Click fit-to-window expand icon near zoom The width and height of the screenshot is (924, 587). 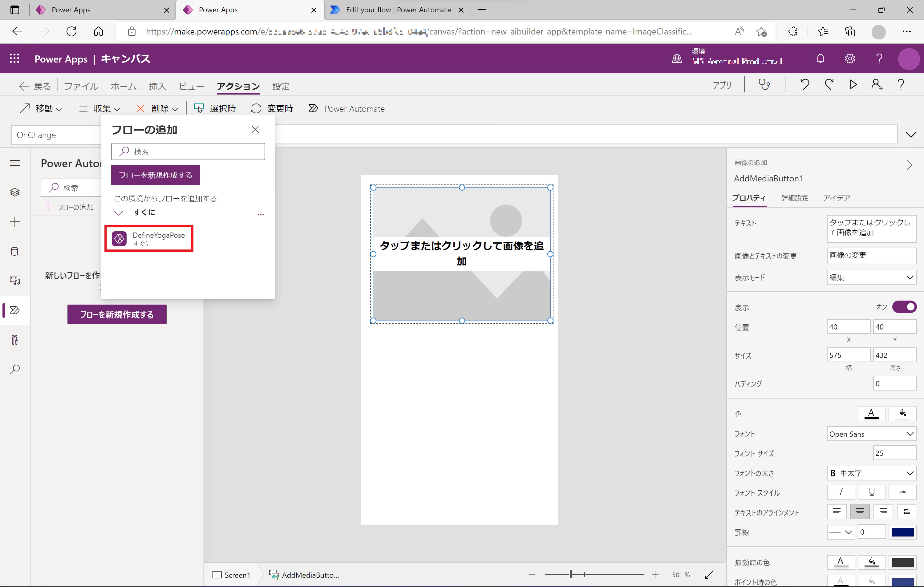[x=709, y=574]
